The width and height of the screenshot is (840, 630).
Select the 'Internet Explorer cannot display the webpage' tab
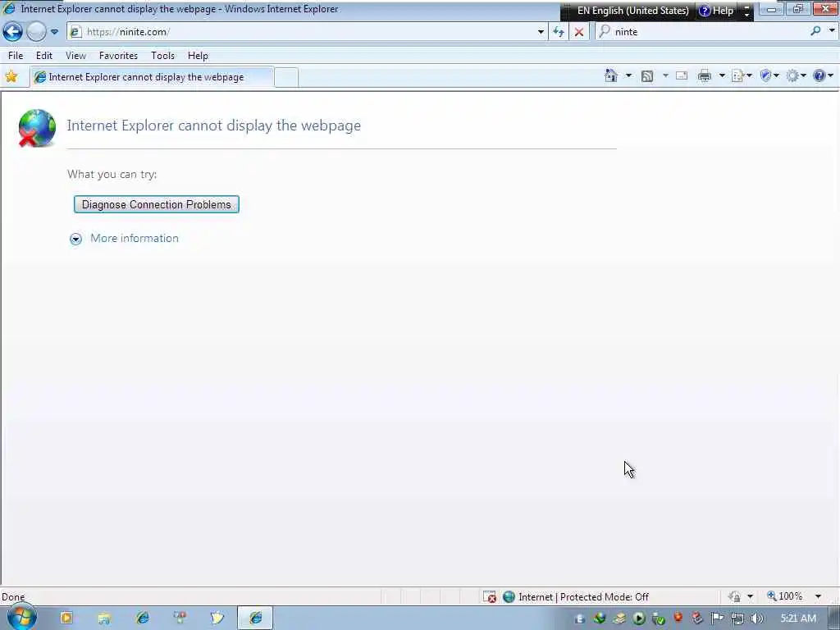pos(152,77)
